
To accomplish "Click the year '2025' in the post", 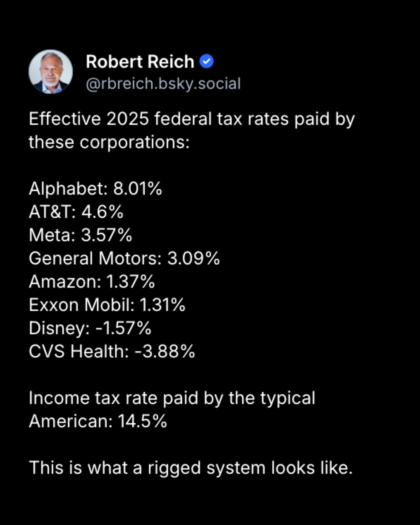I will point(127,119).
